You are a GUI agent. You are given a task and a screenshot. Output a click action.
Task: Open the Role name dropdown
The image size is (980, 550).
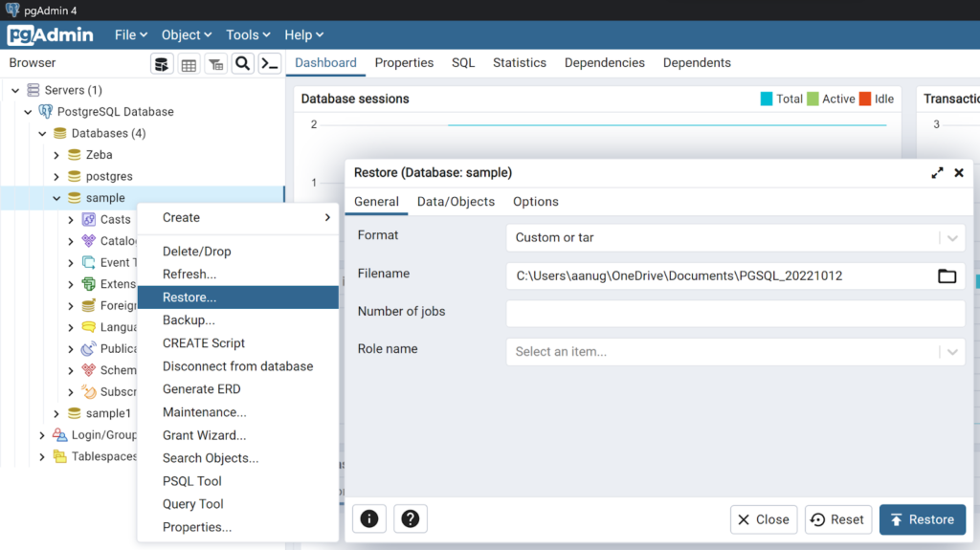tap(734, 352)
